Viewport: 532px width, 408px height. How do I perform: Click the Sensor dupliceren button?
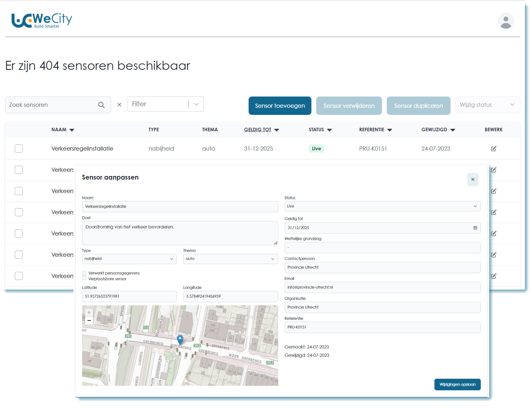tap(418, 106)
